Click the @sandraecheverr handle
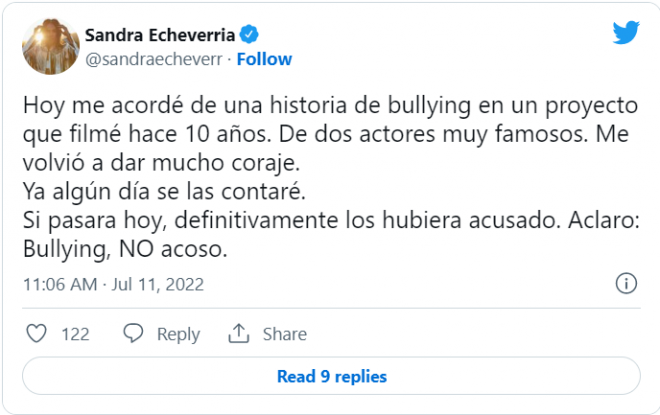 pos(153,59)
